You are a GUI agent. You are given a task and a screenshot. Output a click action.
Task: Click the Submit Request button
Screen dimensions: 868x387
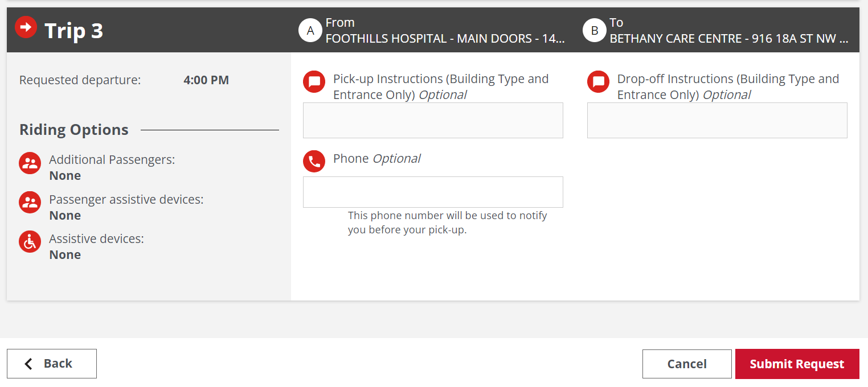point(797,364)
